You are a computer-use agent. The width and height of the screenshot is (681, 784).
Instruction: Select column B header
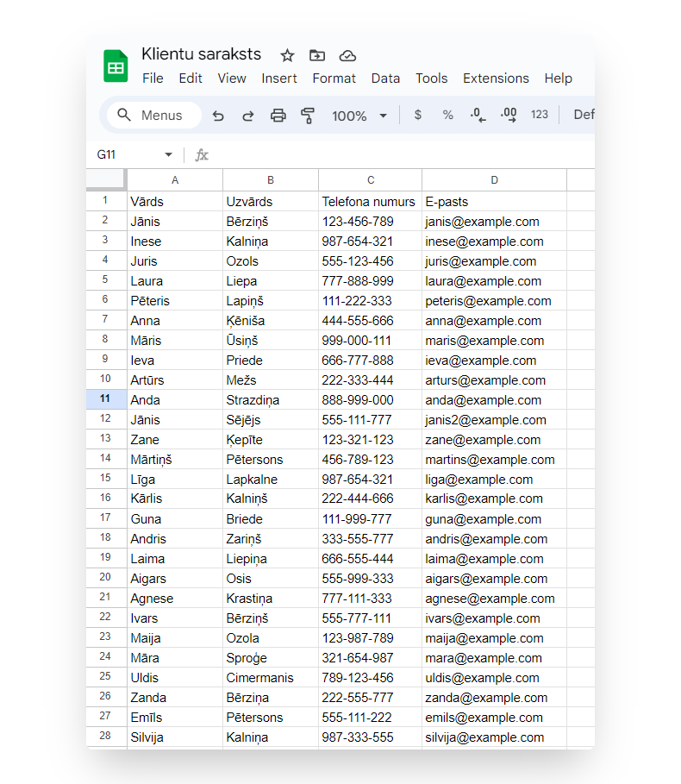click(x=271, y=180)
